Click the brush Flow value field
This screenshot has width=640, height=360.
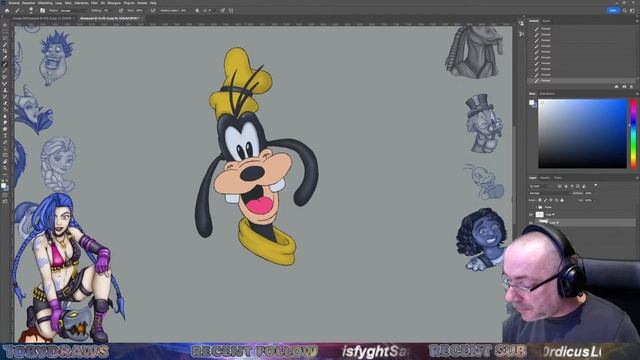pyautogui.click(x=139, y=11)
